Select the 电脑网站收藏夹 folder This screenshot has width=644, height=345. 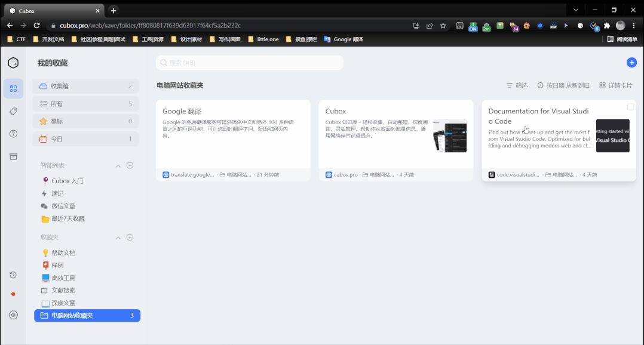point(87,316)
